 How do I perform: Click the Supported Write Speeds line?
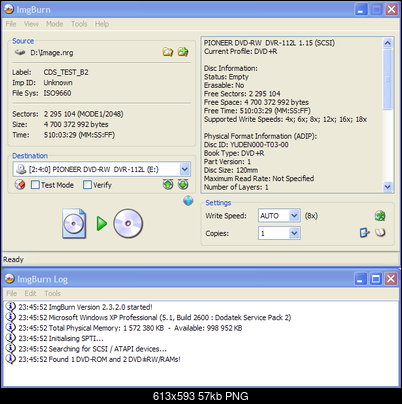285,119
